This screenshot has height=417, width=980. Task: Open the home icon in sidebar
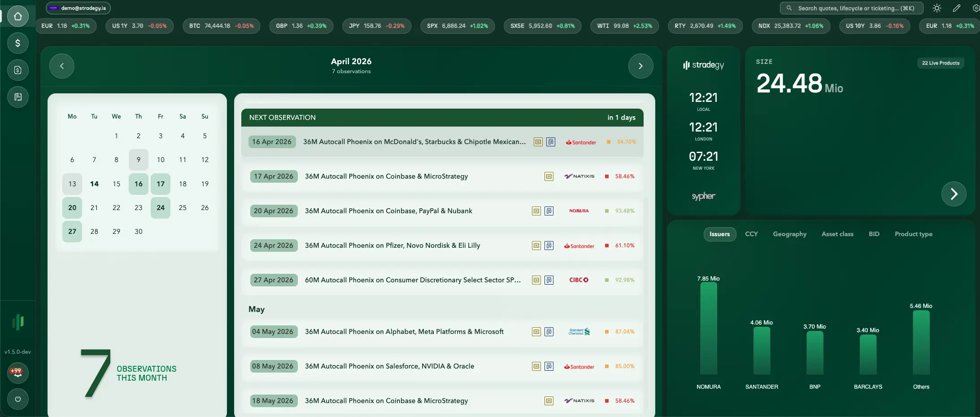(x=18, y=16)
